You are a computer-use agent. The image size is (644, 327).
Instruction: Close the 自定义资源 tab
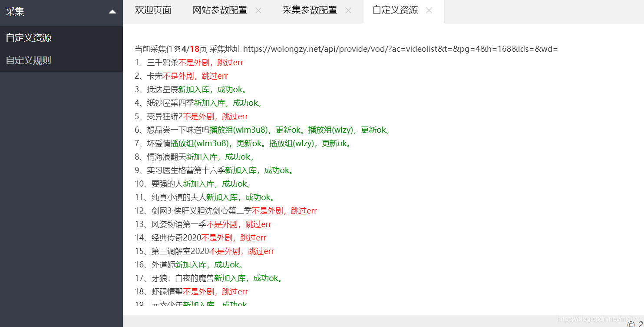pyautogui.click(x=429, y=10)
